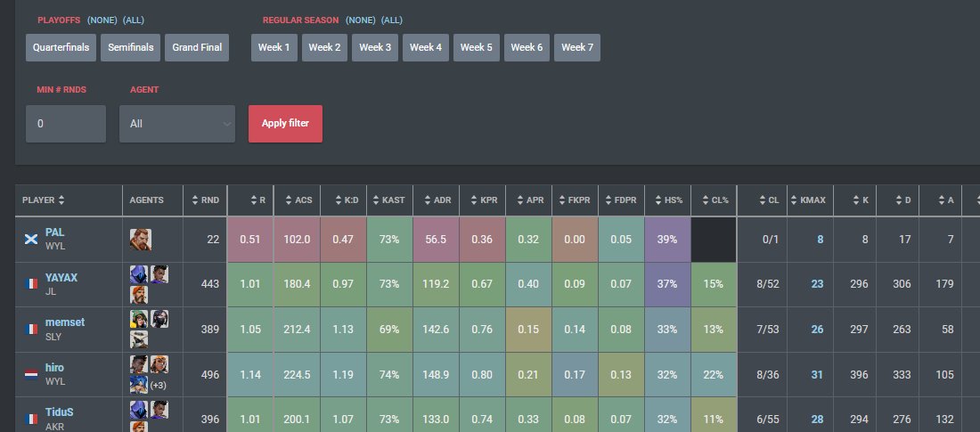Sort by HS% column

tap(667, 200)
